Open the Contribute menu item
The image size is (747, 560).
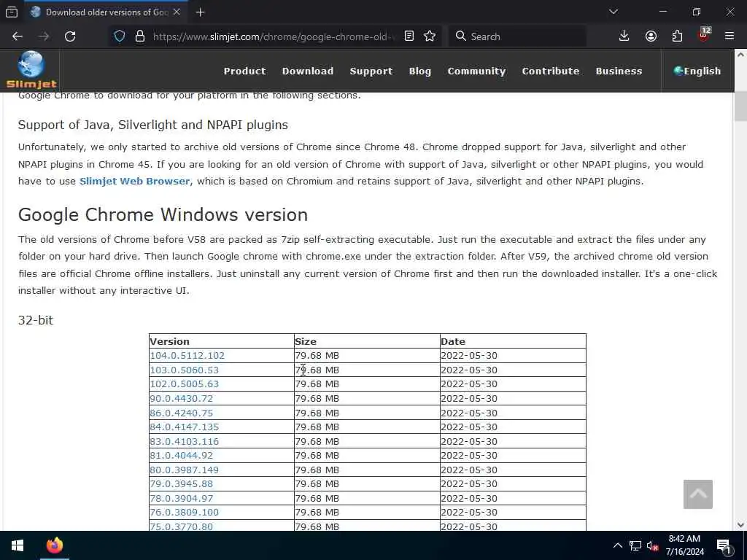coord(551,71)
